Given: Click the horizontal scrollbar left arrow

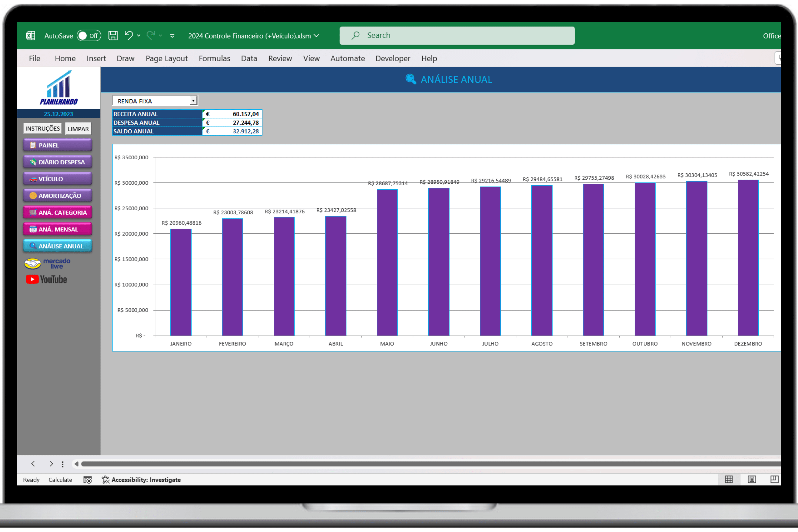Looking at the screenshot, I should pyautogui.click(x=76, y=464).
